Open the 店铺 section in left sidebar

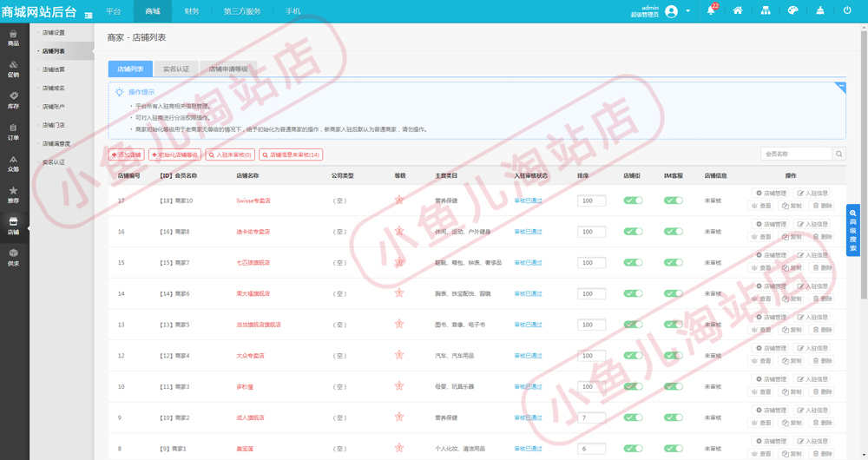point(13,227)
